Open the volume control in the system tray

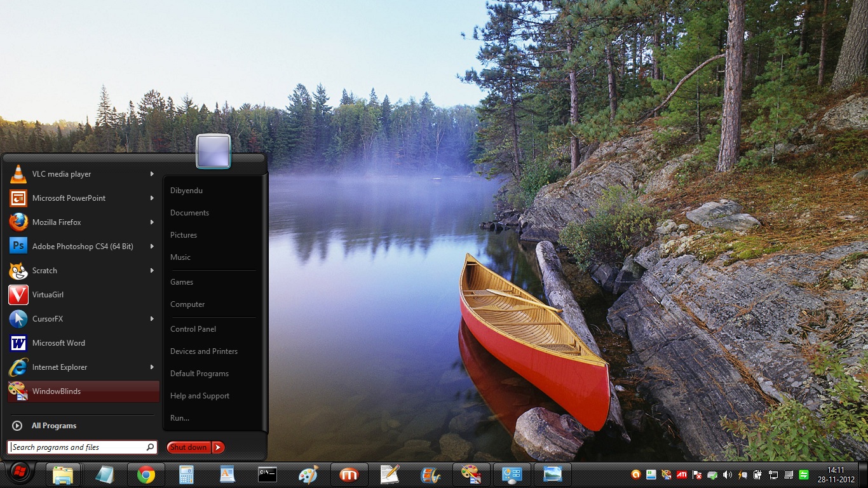coord(726,475)
